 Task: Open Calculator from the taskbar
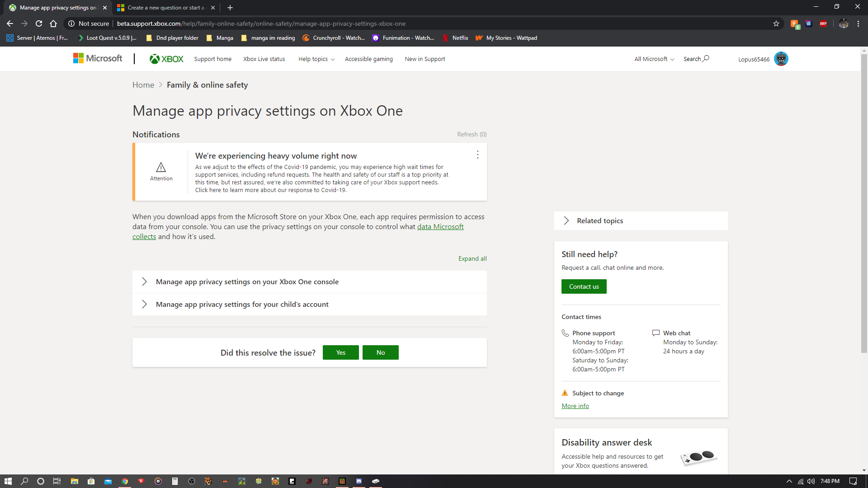175,481
